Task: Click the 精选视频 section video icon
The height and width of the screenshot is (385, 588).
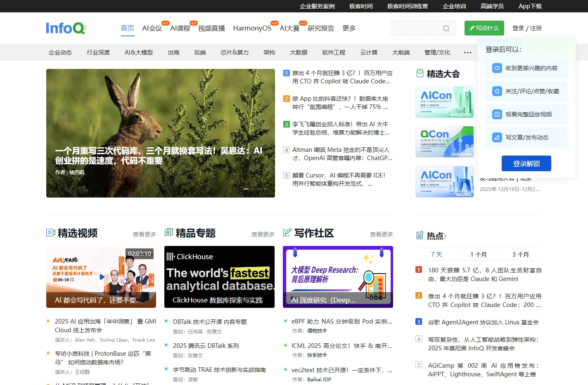Action: [51, 233]
